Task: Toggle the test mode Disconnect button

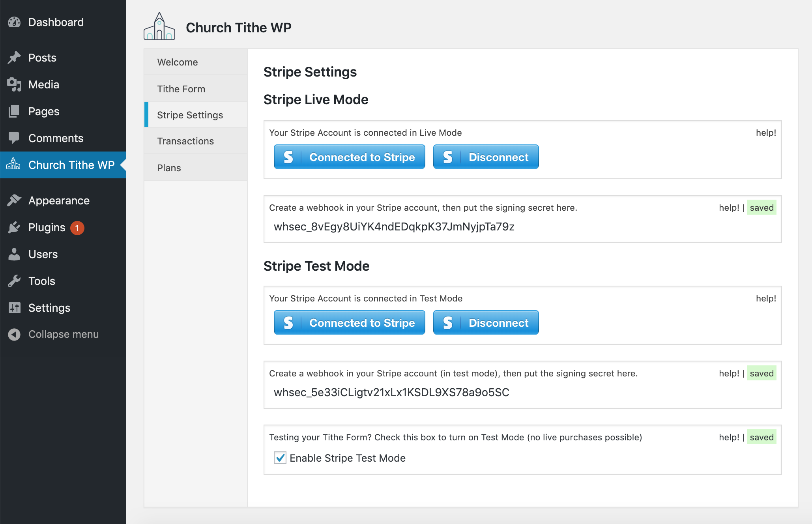Action: pos(486,323)
